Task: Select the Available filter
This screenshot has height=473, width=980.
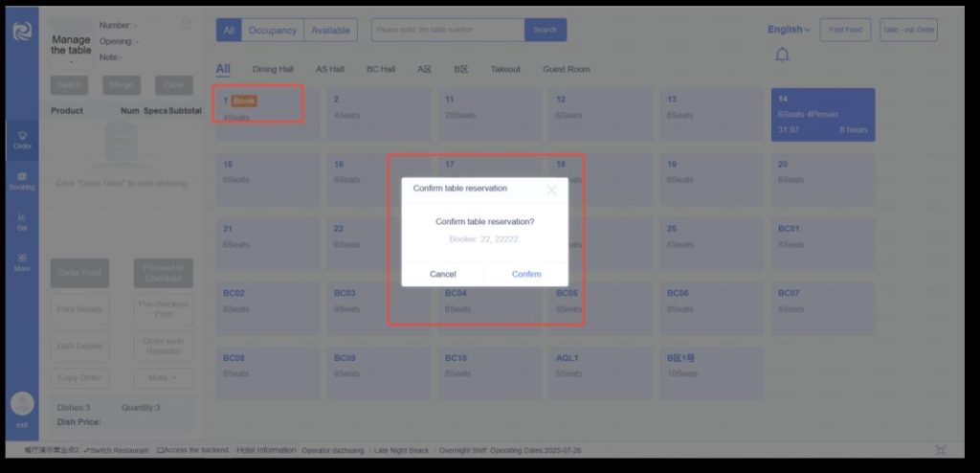Action: point(330,30)
